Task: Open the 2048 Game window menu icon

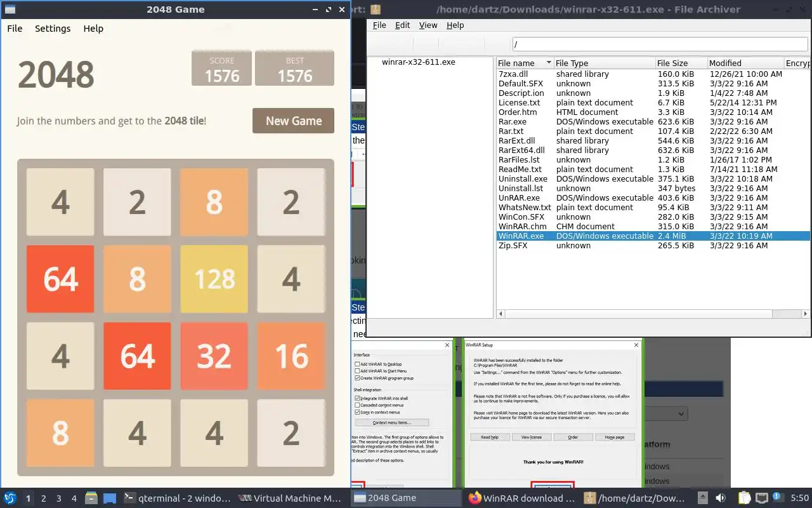Action: coord(10,10)
